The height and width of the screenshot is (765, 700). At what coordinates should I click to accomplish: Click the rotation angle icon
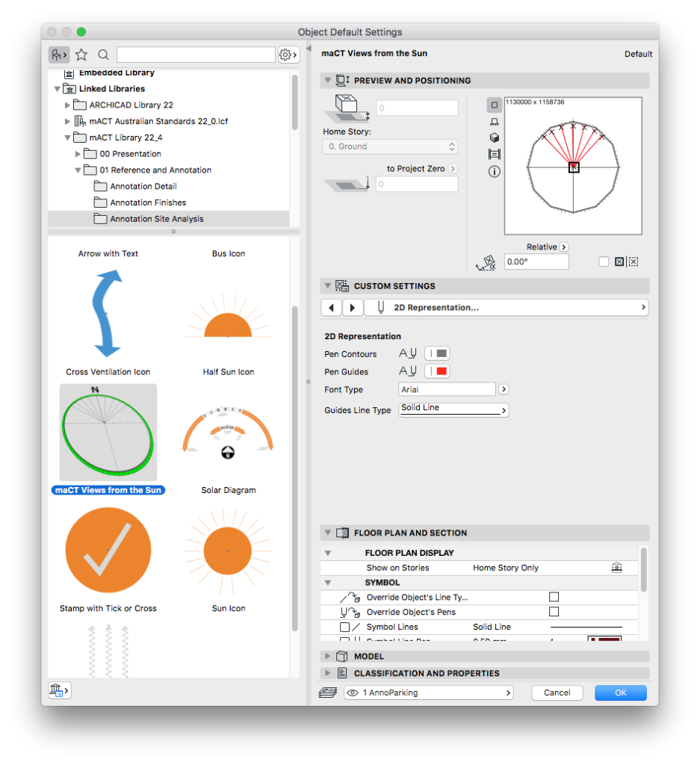tap(486, 262)
